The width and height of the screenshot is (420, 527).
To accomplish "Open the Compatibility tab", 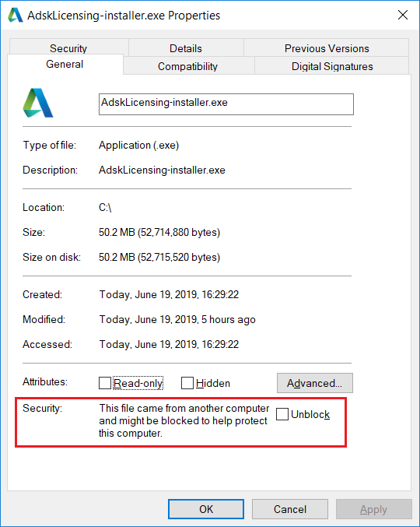I will click(x=187, y=66).
